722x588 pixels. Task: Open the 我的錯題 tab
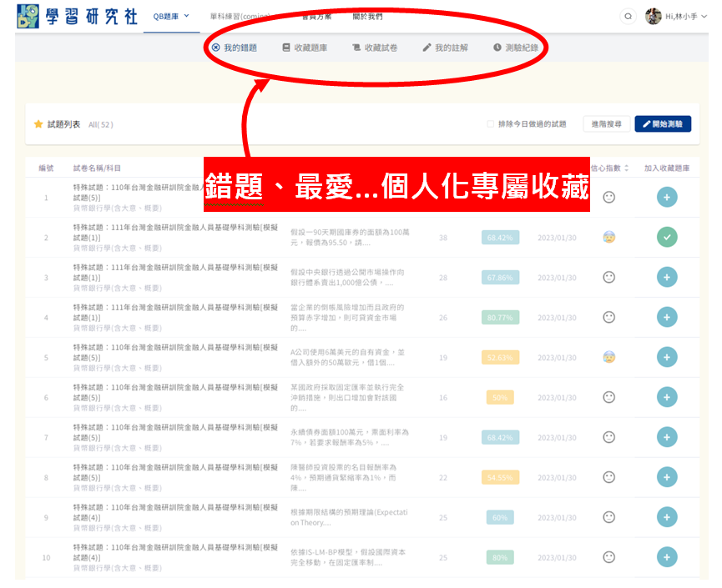(x=234, y=48)
